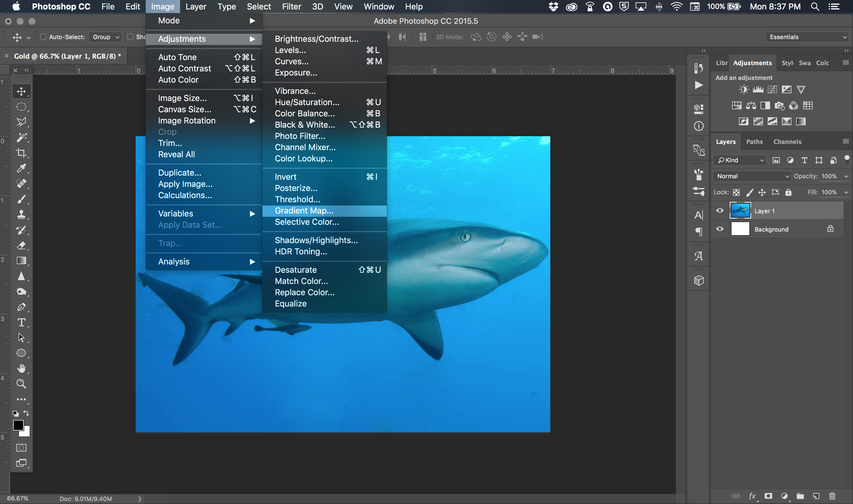Select Hue/Saturation from adjustments

click(x=307, y=102)
